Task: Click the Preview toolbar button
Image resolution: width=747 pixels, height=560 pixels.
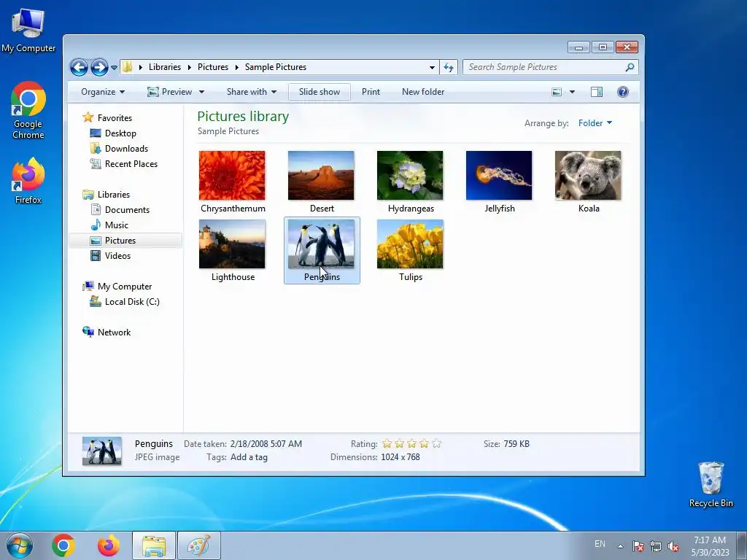Action: 169,92
